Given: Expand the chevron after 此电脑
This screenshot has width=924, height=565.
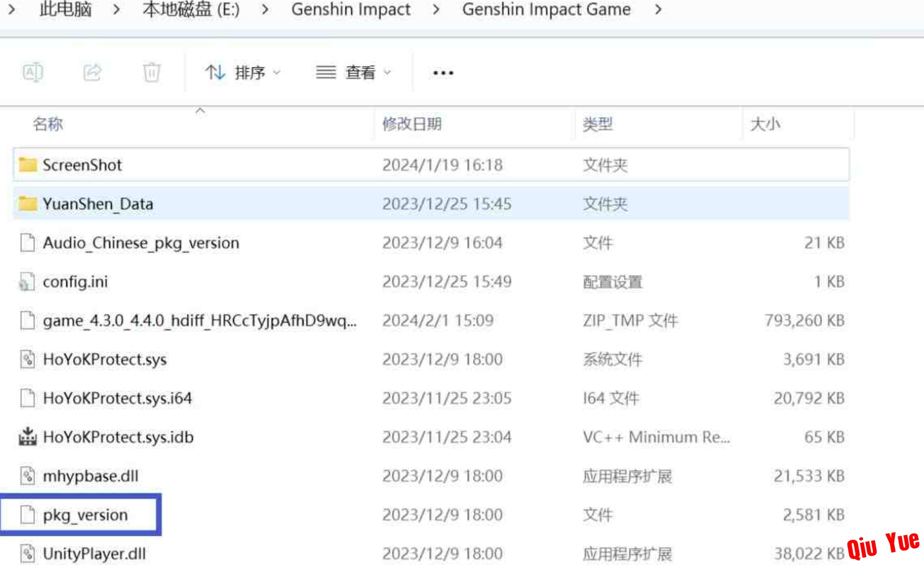Looking at the screenshot, I should [117, 9].
